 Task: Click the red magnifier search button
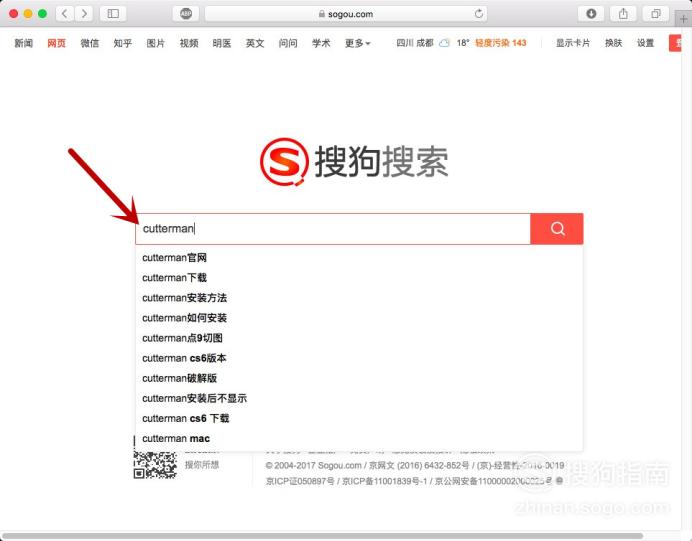557,229
